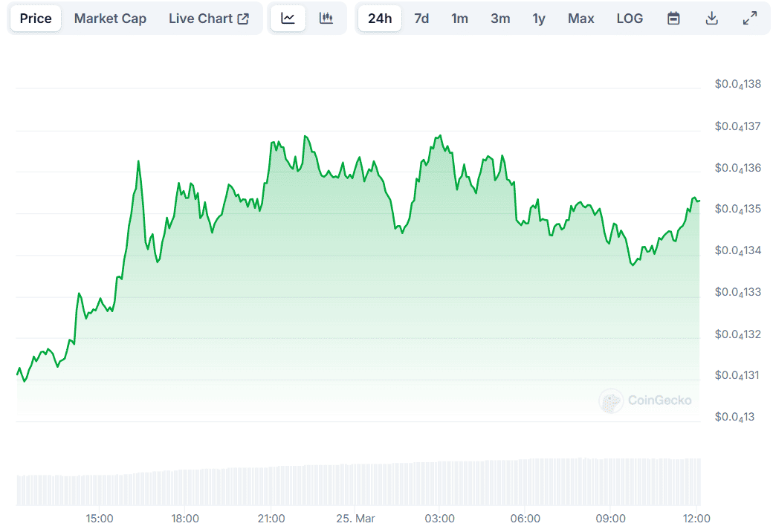Select the Max time range
This screenshot has height=532, width=773.
[580, 19]
